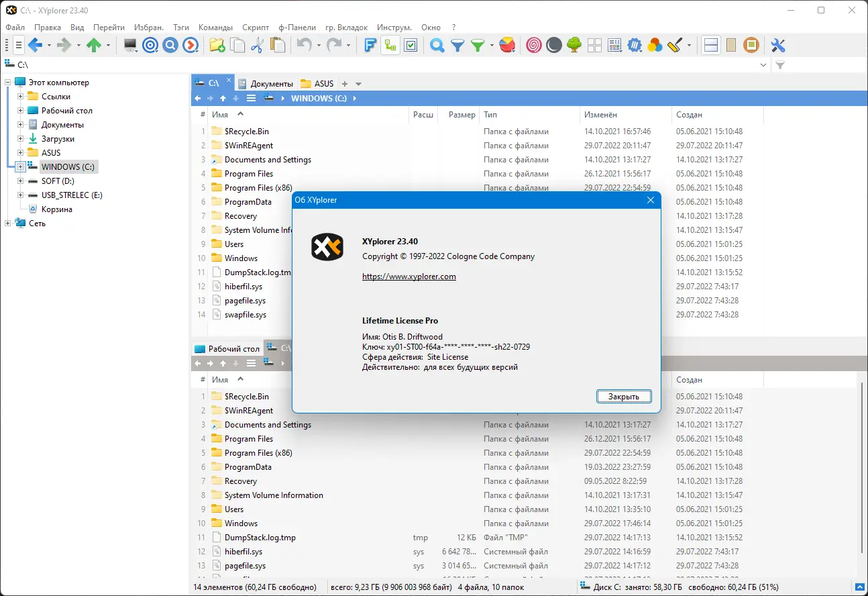The image size is (868, 596).
Task: Click the Undo arrow icon
Action: point(304,46)
